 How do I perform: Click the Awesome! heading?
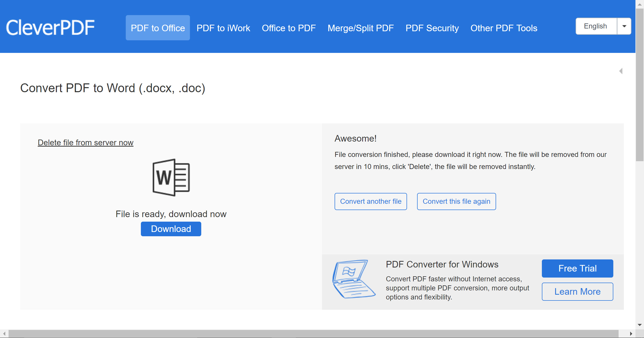[x=355, y=139]
